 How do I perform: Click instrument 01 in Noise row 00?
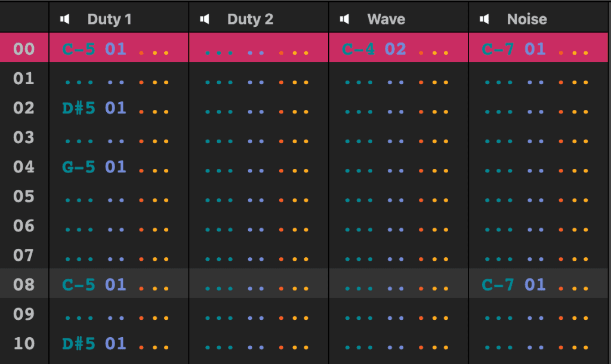535,49
